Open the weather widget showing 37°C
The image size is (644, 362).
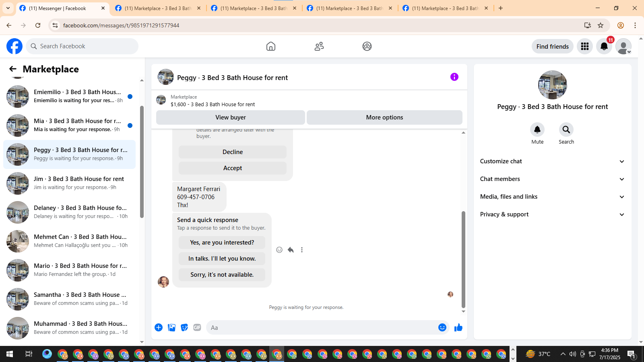pyautogui.click(x=538, y=354)
